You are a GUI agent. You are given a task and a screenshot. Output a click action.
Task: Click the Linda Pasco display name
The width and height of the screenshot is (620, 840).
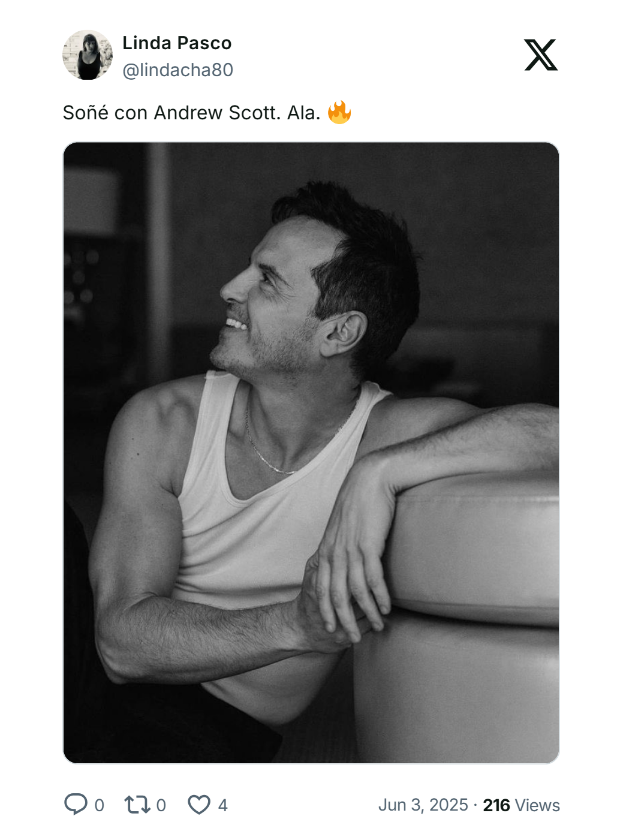click(177, 43)
